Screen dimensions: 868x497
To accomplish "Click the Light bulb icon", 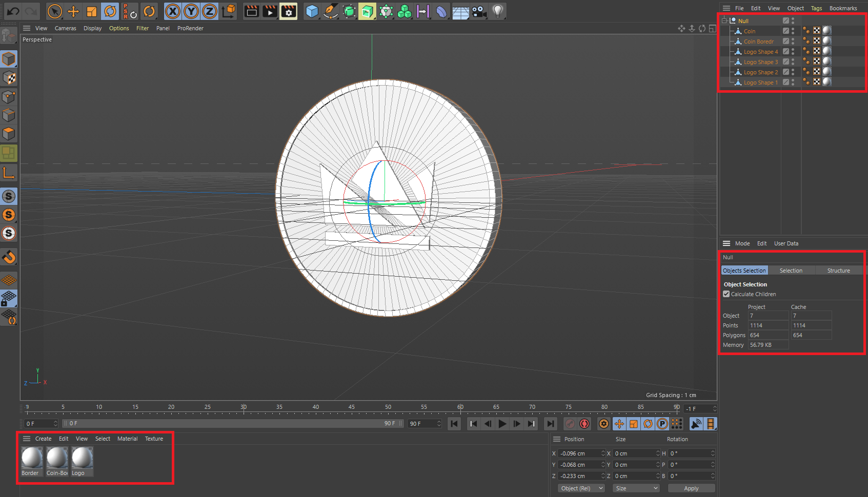I will click(497, 11).
